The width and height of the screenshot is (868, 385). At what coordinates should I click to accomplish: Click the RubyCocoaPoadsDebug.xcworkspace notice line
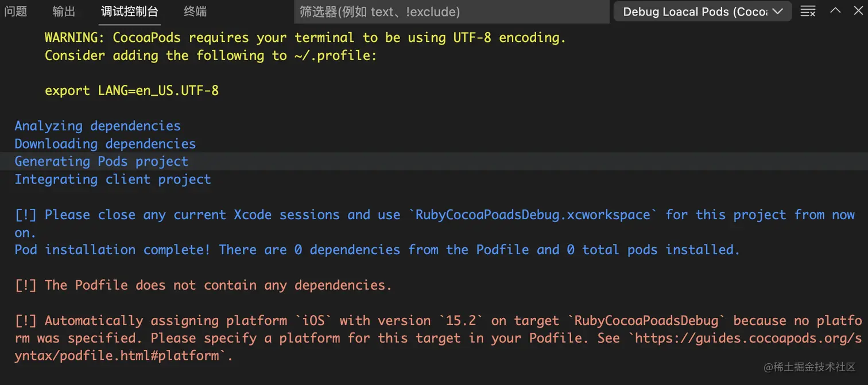pos(435,215)
